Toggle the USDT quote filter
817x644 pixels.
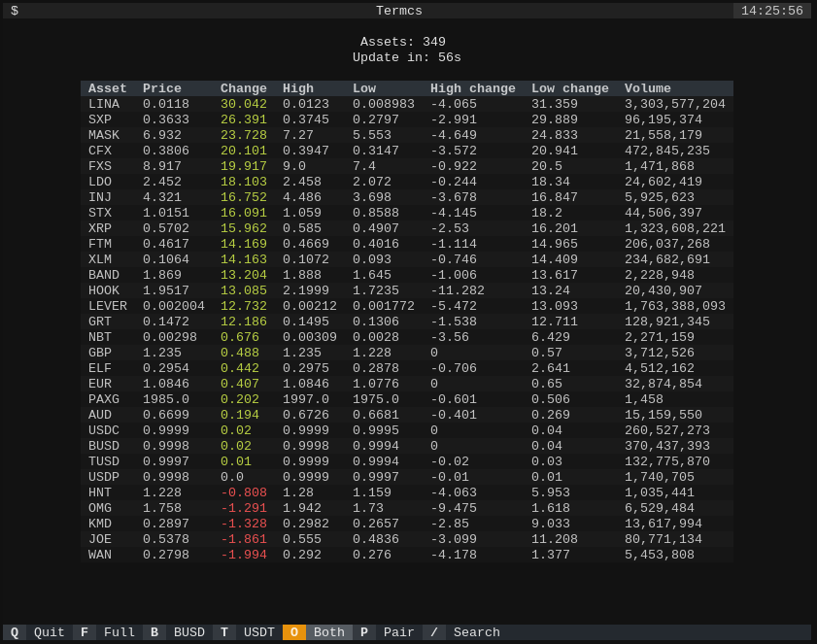point(259,632)
